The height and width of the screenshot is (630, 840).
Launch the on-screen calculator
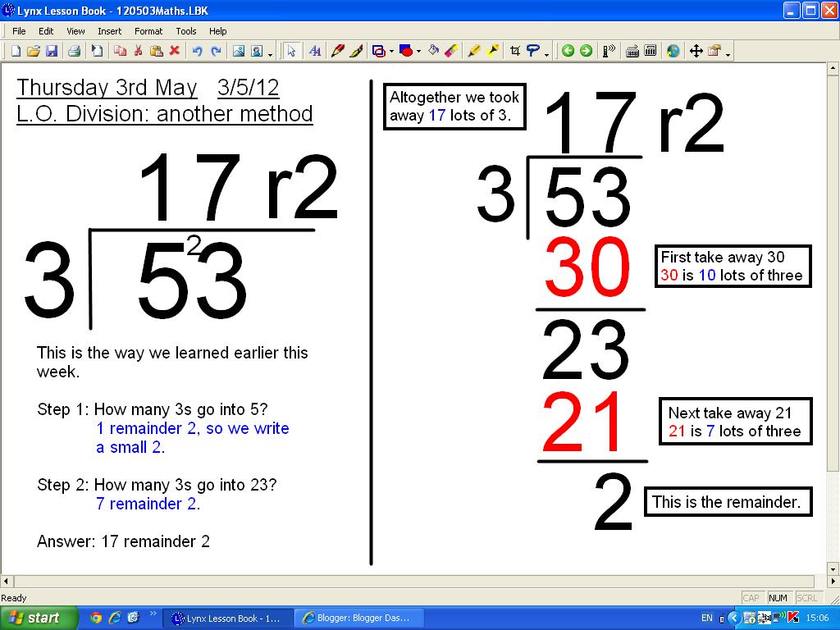click(x=652, y=51)
